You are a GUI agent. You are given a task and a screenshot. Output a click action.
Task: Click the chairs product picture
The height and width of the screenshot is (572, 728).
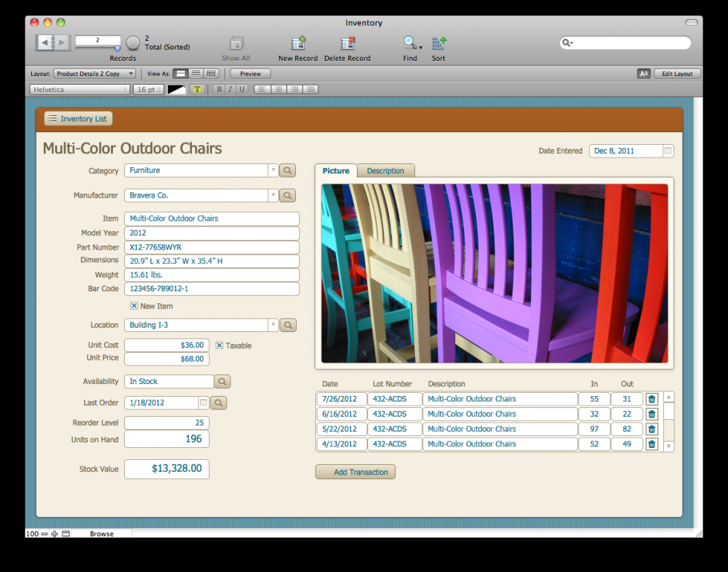(494, 274)
